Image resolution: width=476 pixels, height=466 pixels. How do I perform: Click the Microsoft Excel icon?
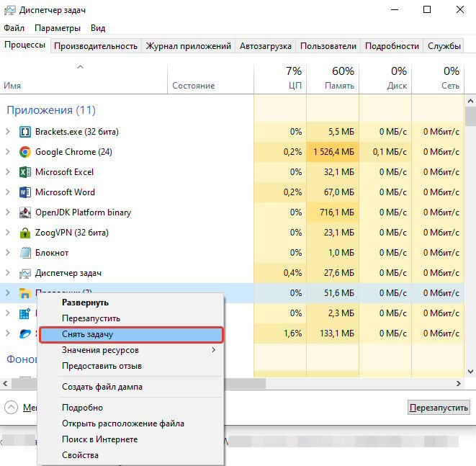(25, 172)
